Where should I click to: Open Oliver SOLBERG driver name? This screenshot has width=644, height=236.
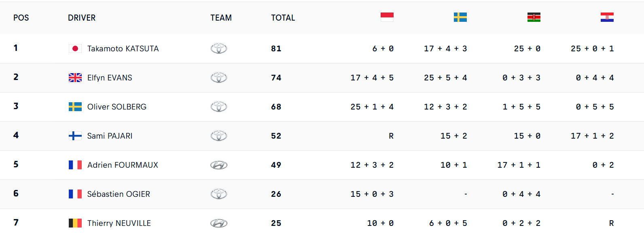coord(117,107)
